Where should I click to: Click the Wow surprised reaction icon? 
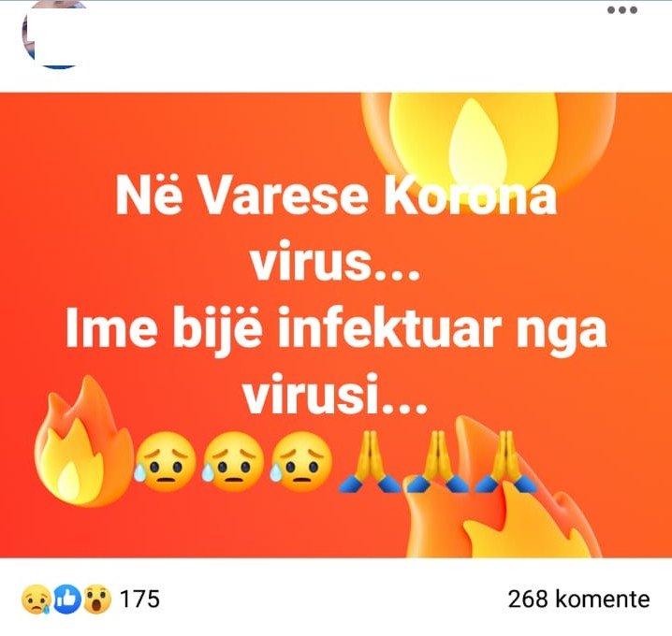(96, 600)
